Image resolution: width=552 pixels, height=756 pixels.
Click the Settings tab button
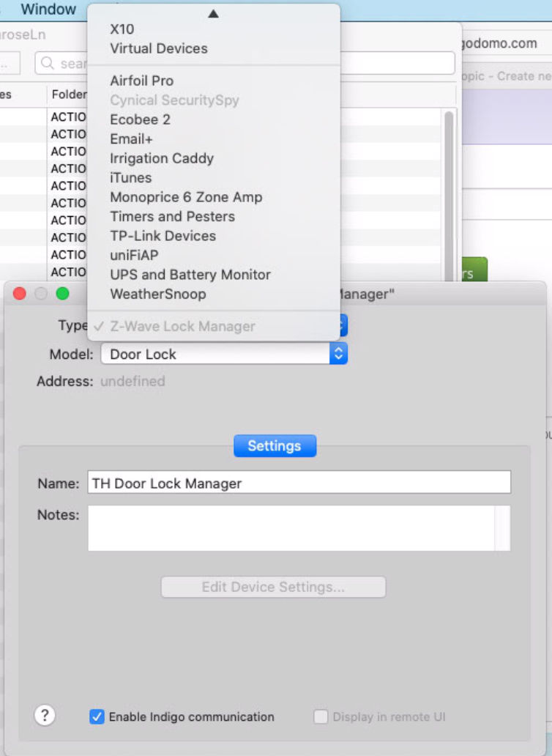(275, 445)
